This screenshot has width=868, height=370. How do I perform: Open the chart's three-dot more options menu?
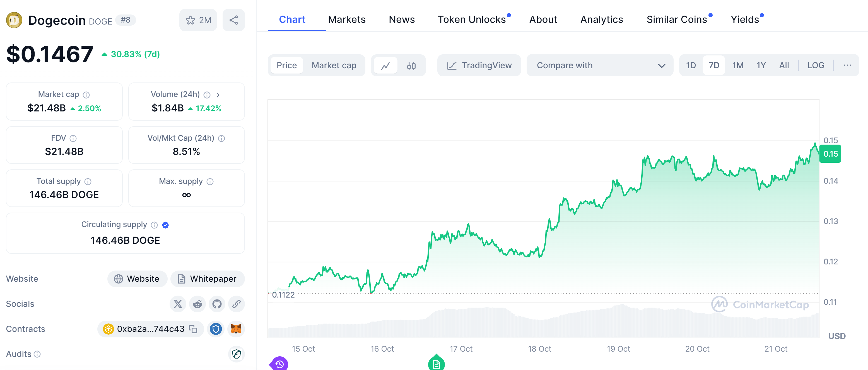(847, 65)
